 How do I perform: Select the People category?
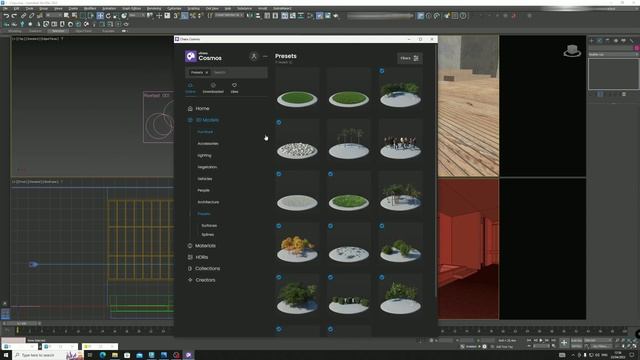tap(203, 190)
